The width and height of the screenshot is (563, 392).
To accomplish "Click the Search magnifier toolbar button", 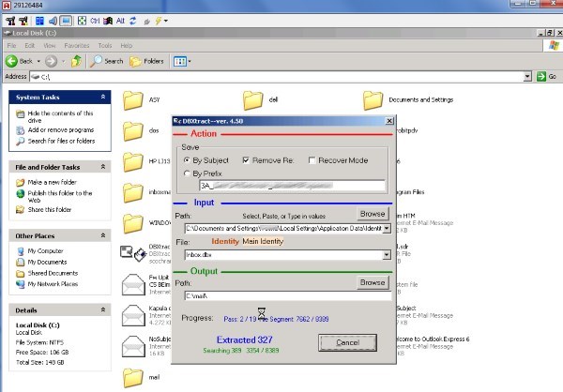I will pyautogui.click(x=106, y=61).
